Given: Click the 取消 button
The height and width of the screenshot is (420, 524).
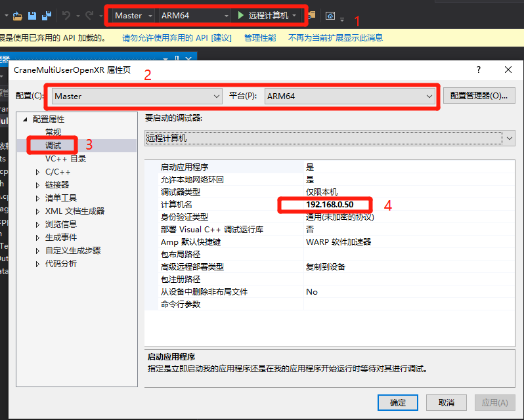Looking at the screenshot, I should [x=446, y=403].
